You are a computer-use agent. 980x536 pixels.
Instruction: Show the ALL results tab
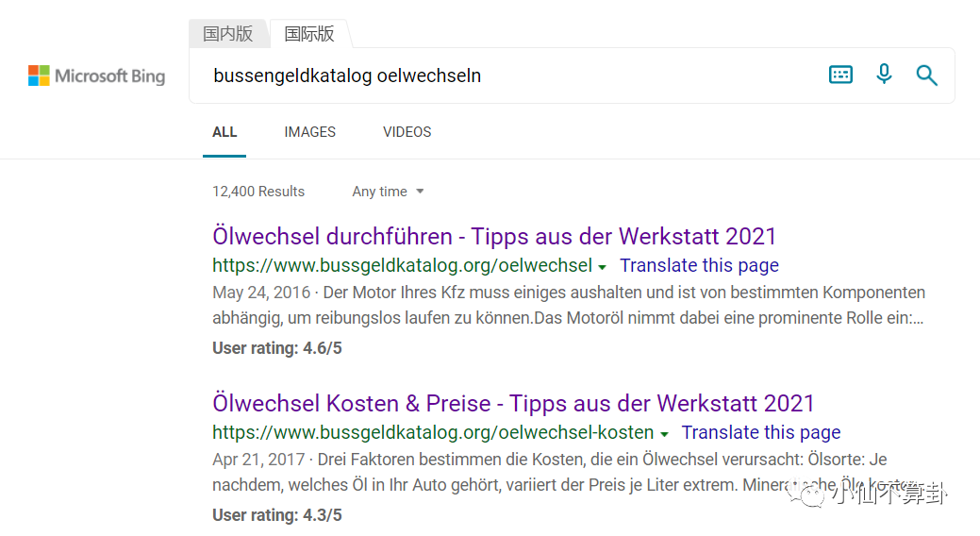(x=224, y=132)
